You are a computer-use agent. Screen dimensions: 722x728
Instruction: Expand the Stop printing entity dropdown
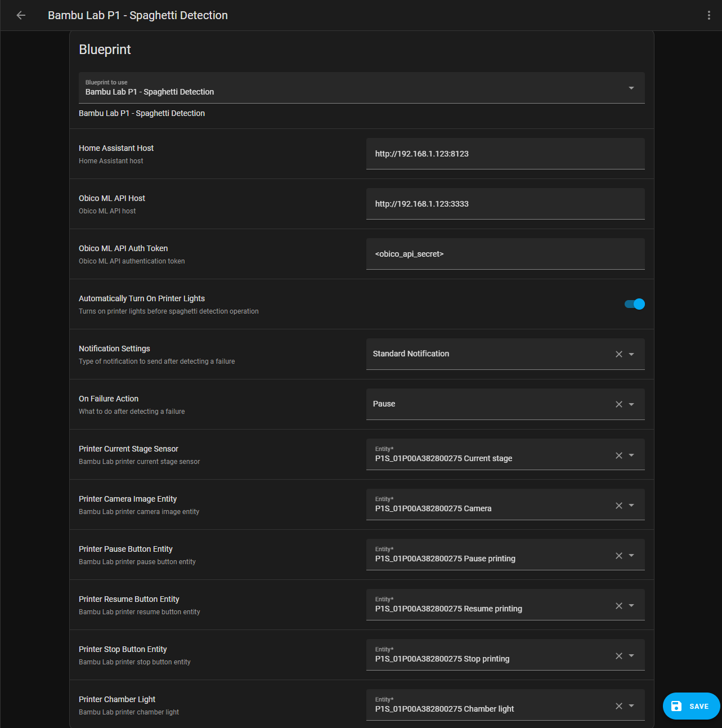631,655
